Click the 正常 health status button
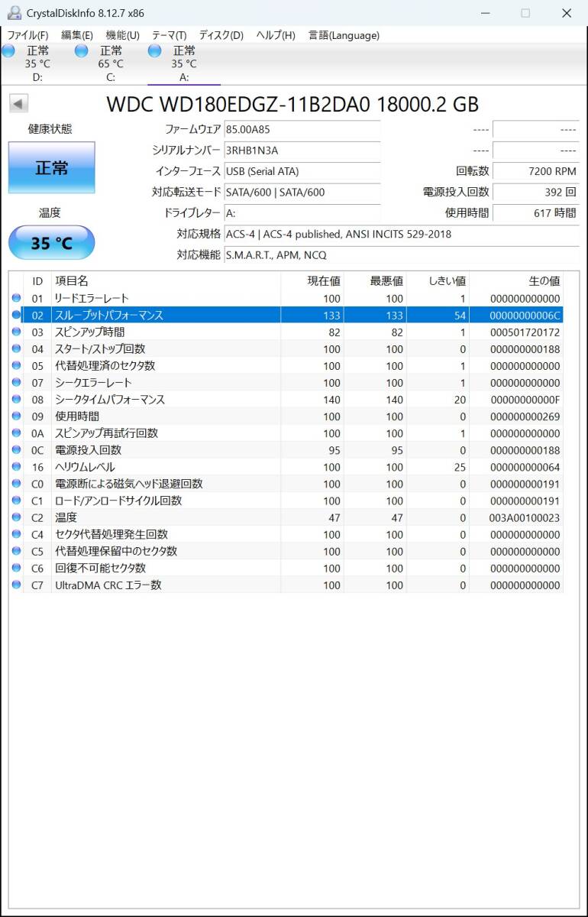Viewport: 588px width, 917px height. pyautogui.click(x=52, y=167)
